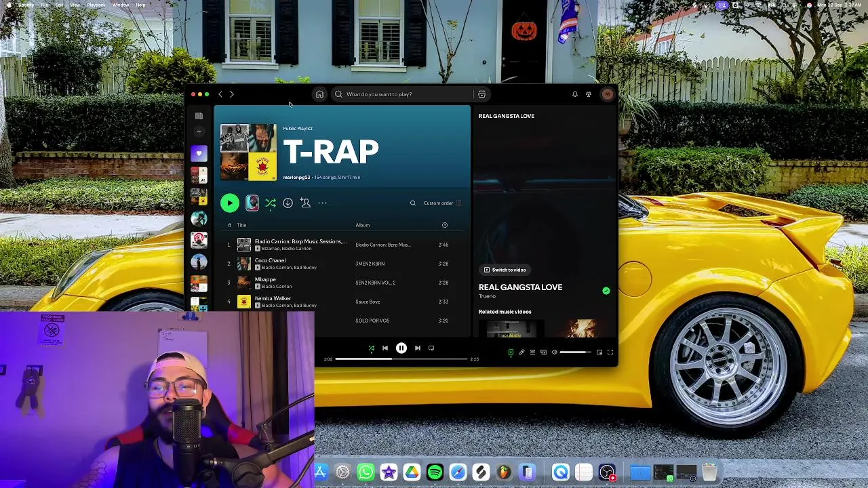Click the Switch to video button
This screenshot has height=488, width=868.
[505, 270]
